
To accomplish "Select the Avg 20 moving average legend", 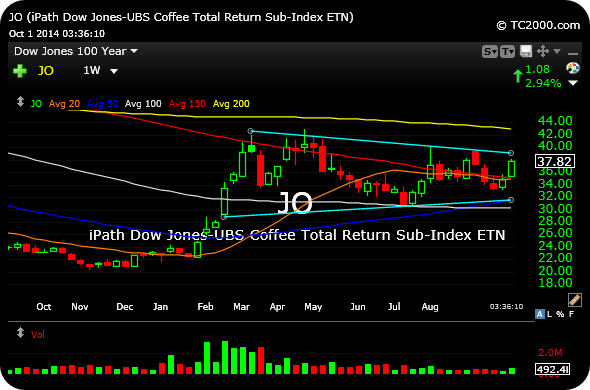I will 64,104.
